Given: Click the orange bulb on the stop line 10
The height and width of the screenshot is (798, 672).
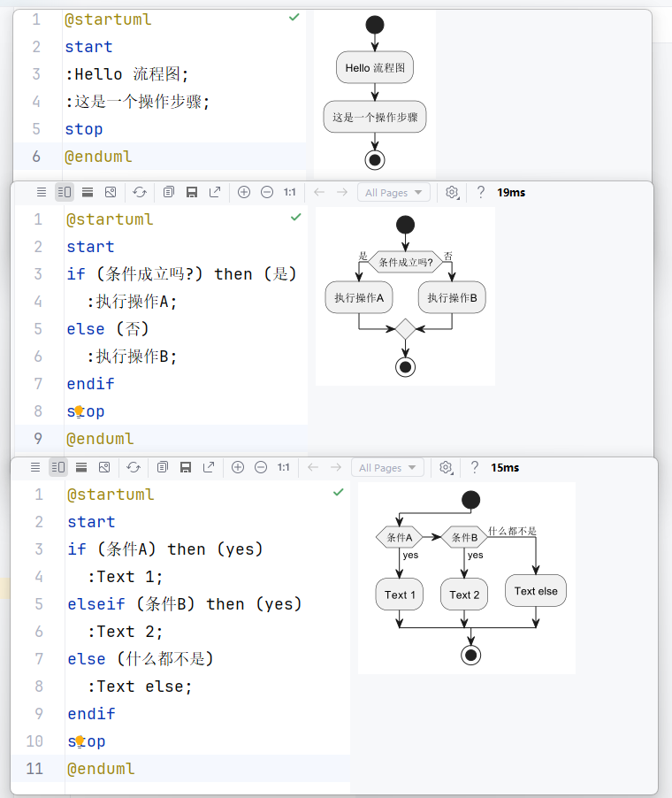Looking at the screenshot, I should [x=80, y=740].
